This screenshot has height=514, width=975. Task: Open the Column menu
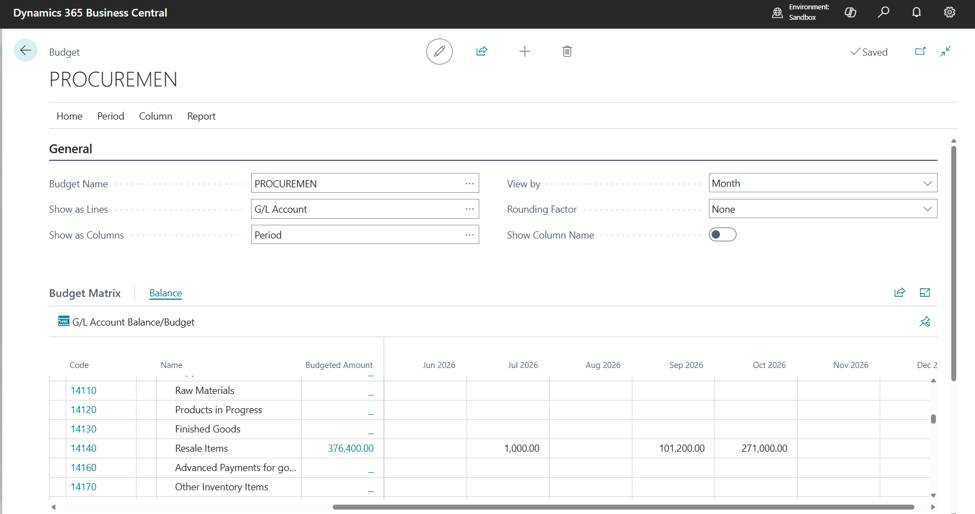(x=155, y=116)
